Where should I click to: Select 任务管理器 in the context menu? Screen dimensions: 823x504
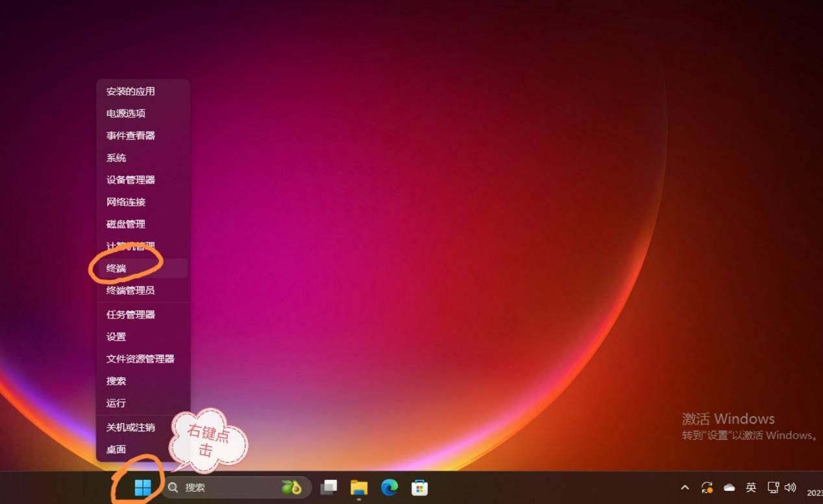pyautogui.click(x=129, y=314)
